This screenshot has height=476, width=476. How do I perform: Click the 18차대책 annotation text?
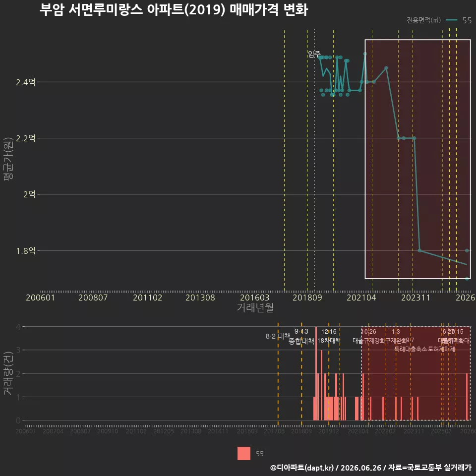click(329, 341)
